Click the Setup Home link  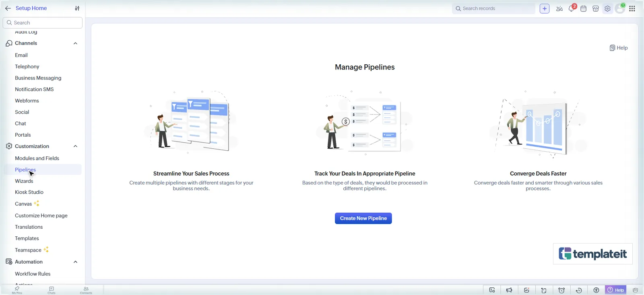[x=31, y=8]
